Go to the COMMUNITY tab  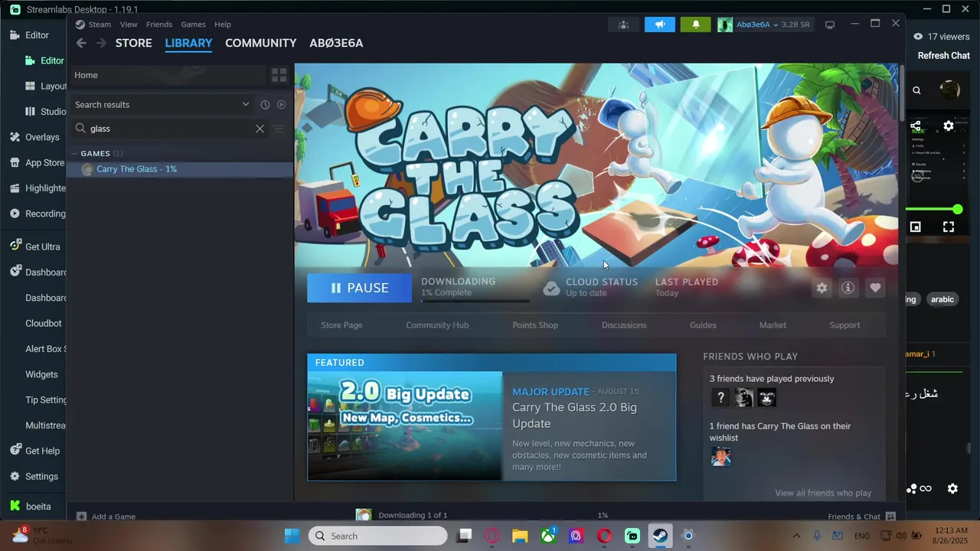(260, 43)
